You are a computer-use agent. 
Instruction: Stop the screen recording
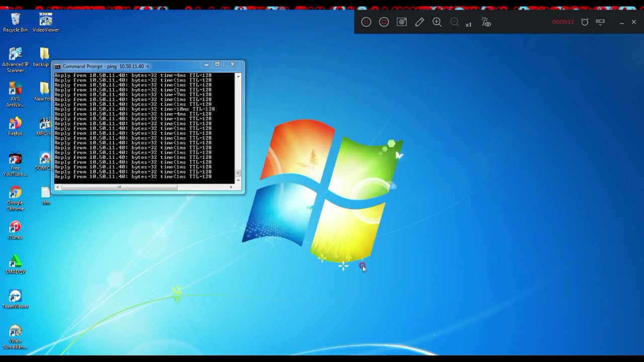(x=384, y=22)
